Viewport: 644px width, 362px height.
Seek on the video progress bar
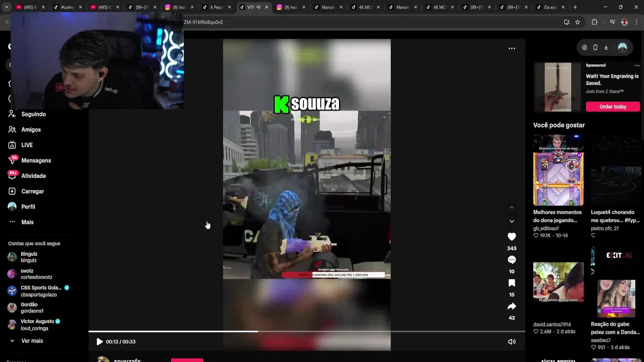click(x=307, y=331)
